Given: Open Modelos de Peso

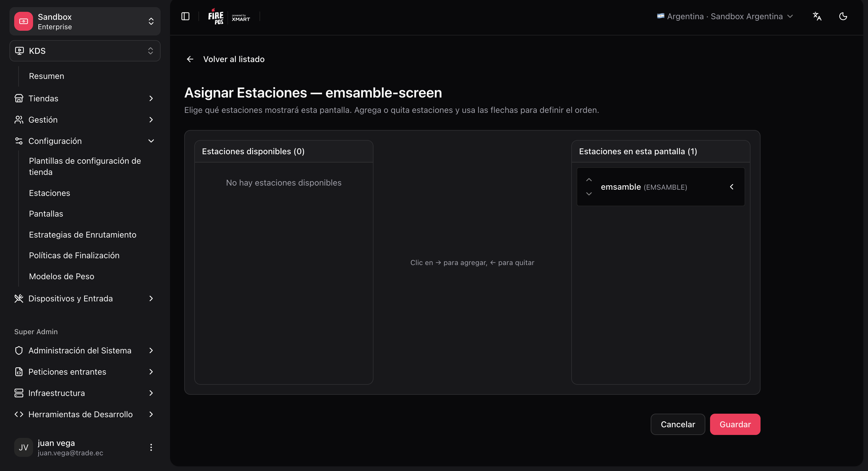Looking at the screenshot, I should [x=62, y=277].
